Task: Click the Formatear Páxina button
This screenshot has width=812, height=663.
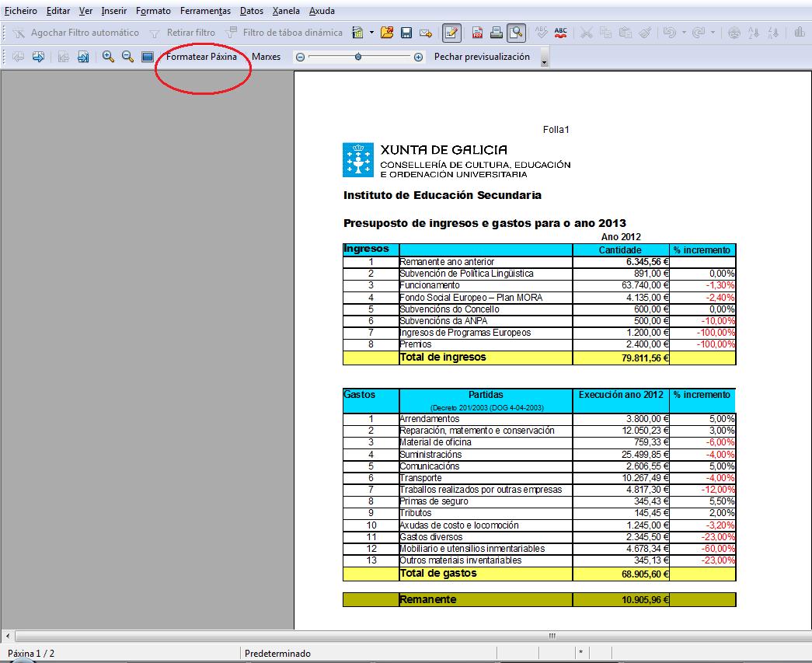Action: point(201,57)
